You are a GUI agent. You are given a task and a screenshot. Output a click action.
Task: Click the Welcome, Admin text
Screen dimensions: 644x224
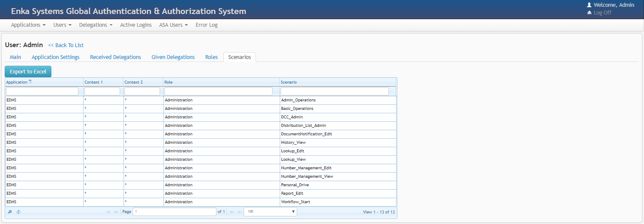coord(614,5)
